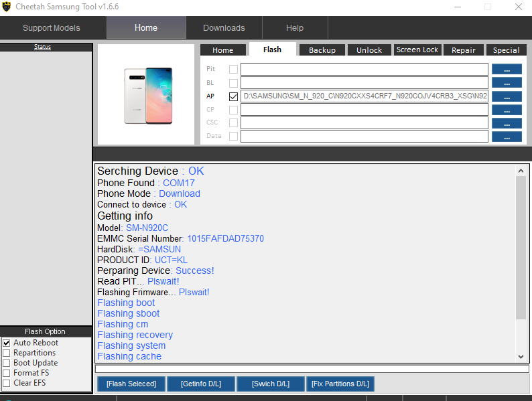Uncheck the AP checkbox
Viewport: 532px width, 401px height.
pyautogui.click(x=233, y=96)
